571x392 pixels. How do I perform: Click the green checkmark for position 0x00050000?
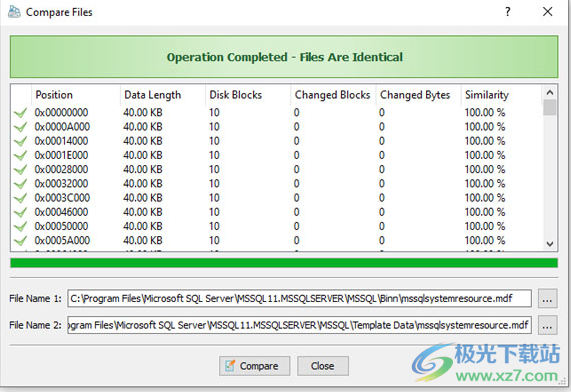[21, 227]
